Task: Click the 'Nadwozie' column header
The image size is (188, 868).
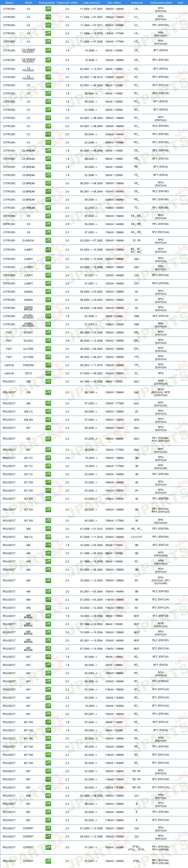Action: tap(137, 3)
